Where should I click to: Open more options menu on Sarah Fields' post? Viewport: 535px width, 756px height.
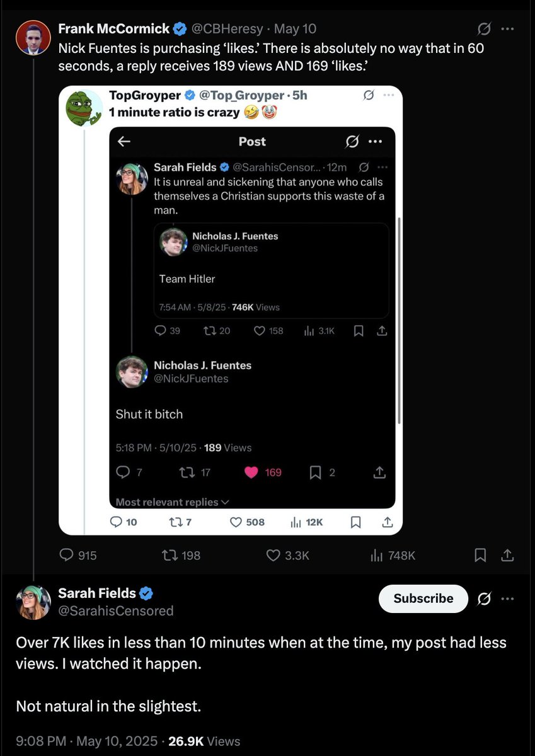pyautogui.click(x=507, y=598)
